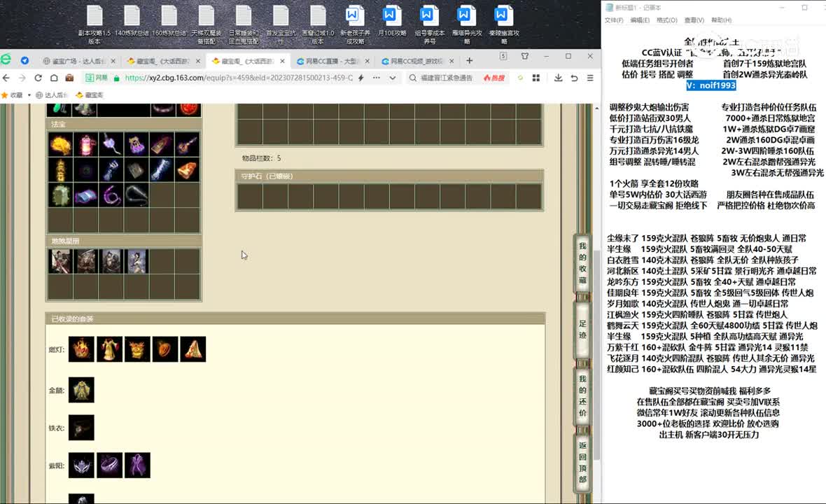Open the browser hamburger menu

pos(590,78)
